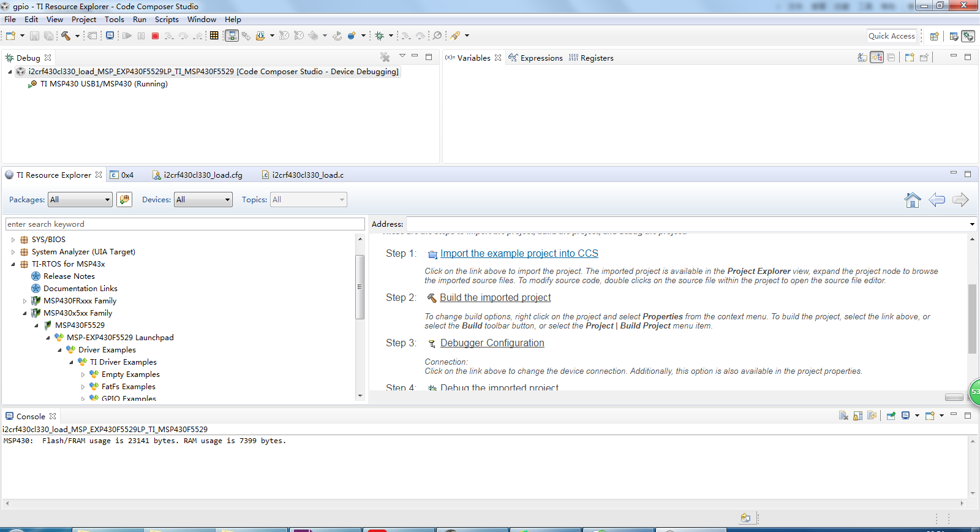Switch to the i2crf430cl330_load.c editor tab
980x532 pixels.
[x=303, y=175]
